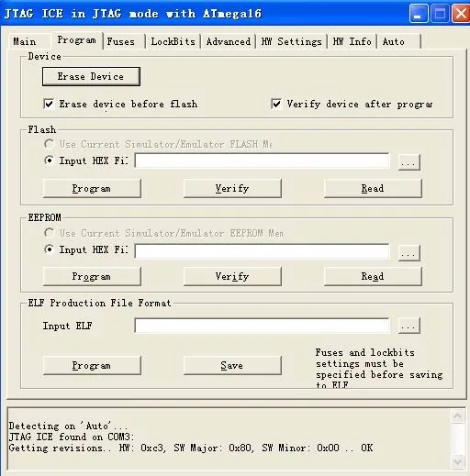Browse for the Flash input HEX file

pyautogui.click(x=409, y=161)
